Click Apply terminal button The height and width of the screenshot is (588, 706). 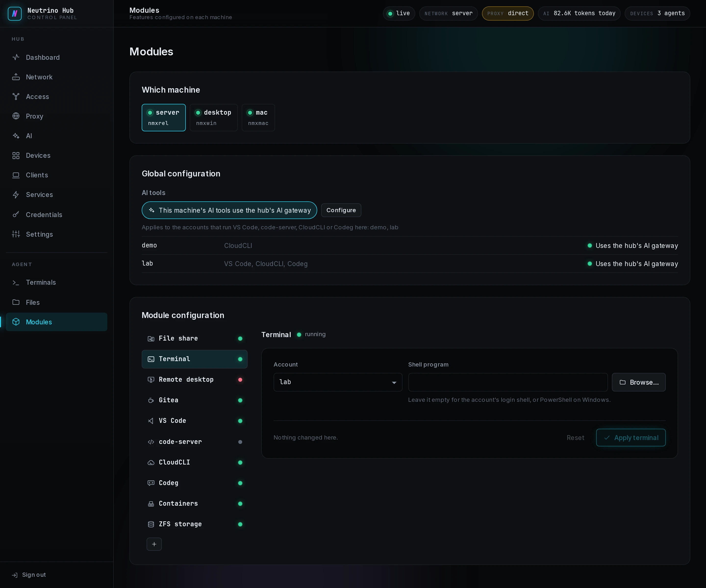(631, 438)
